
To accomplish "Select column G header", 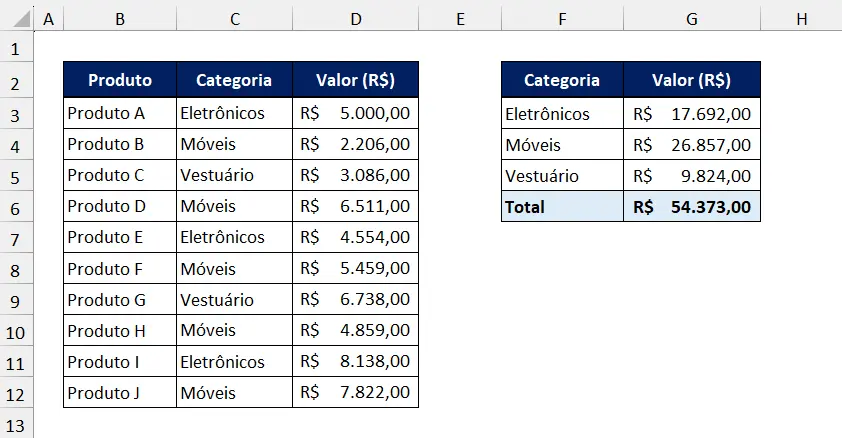I will click(x=691, y=18).
